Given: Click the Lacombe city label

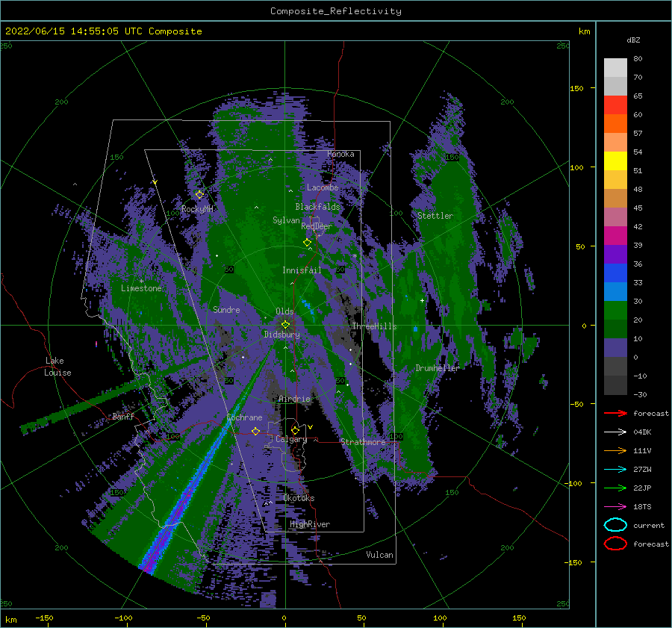Looking at the screenshot, I should click(323, 187).
